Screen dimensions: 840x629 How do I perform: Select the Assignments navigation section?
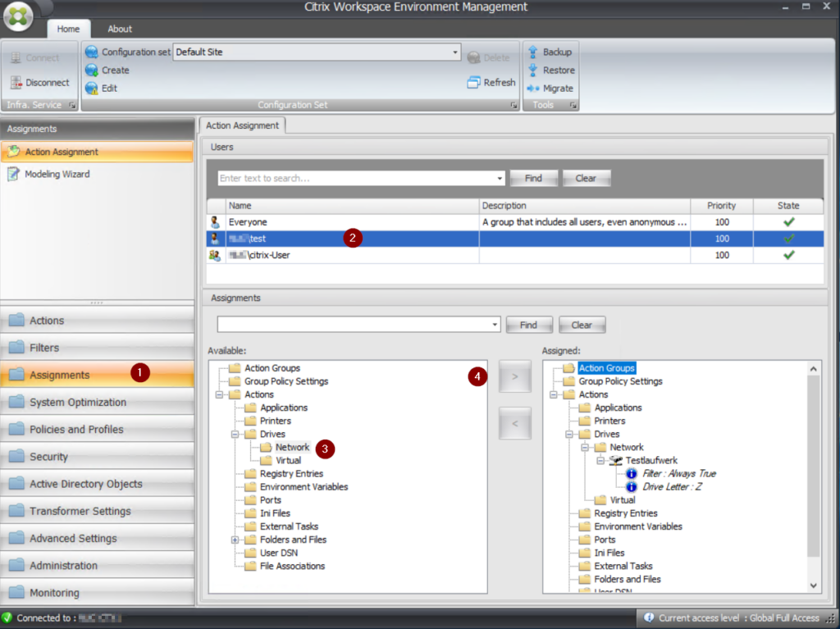pyautogui.click(x=97, y=375)
